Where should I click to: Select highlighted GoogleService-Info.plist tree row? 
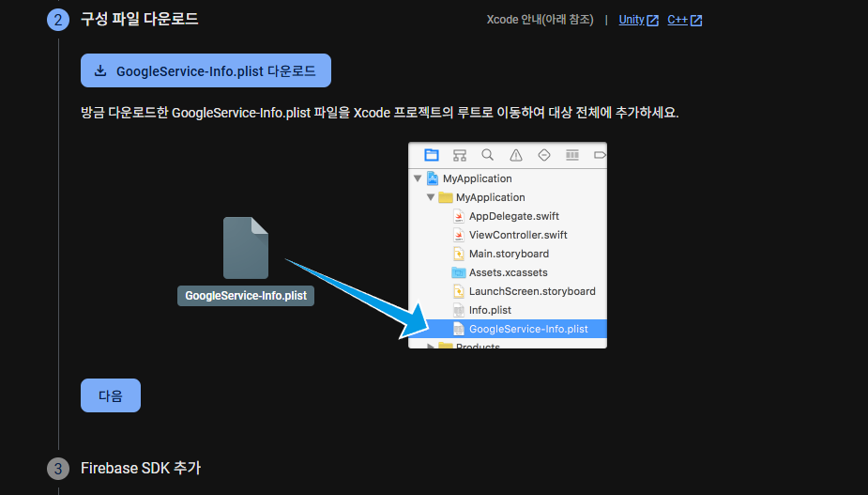coord(508,329)
